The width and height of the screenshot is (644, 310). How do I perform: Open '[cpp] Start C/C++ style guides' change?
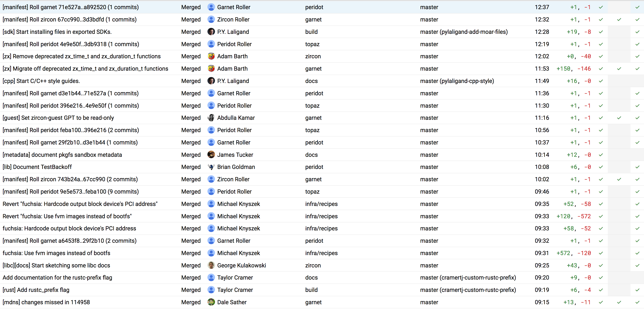coord(41,81)
